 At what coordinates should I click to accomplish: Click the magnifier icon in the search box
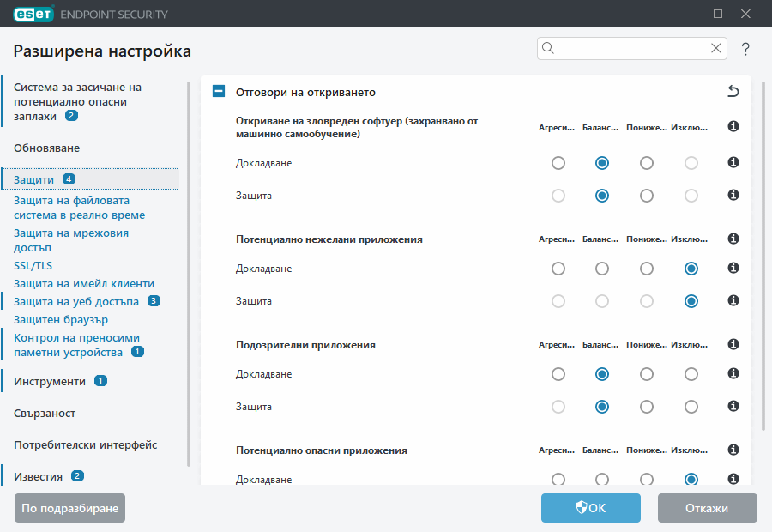[x=549, y=48]
